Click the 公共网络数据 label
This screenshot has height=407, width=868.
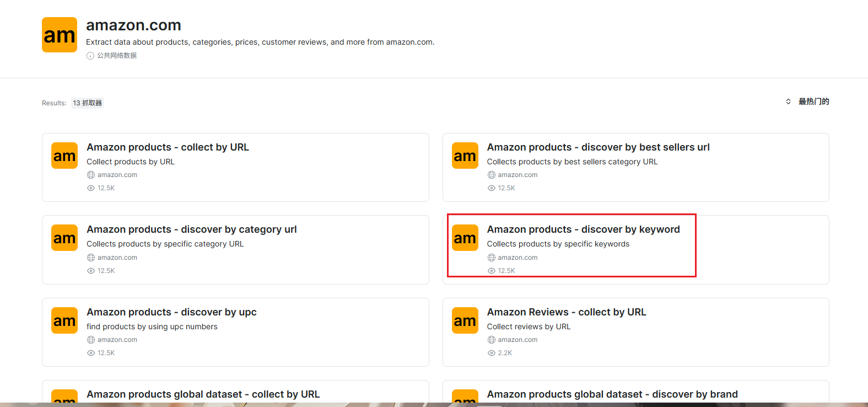click(x=117, y=56)
